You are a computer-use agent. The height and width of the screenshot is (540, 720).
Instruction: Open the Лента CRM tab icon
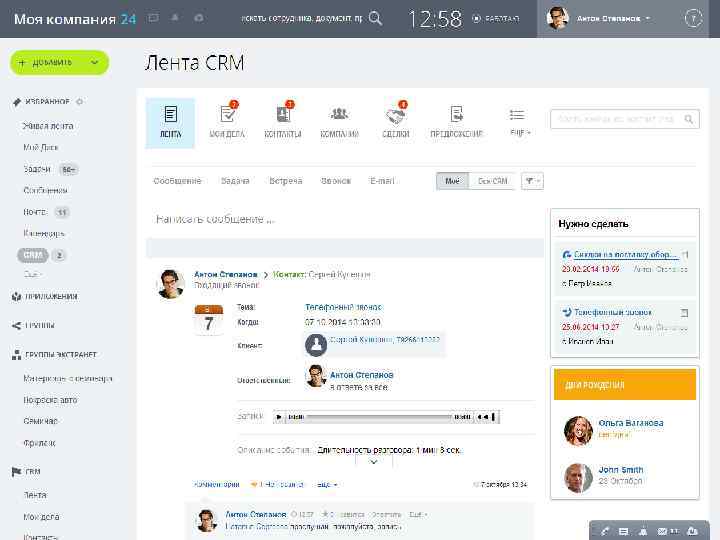tap(170, 114)
